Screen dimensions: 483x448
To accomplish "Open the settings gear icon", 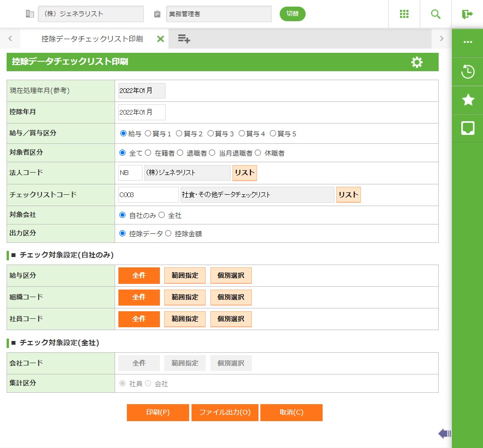I will [x=416, y=62].
